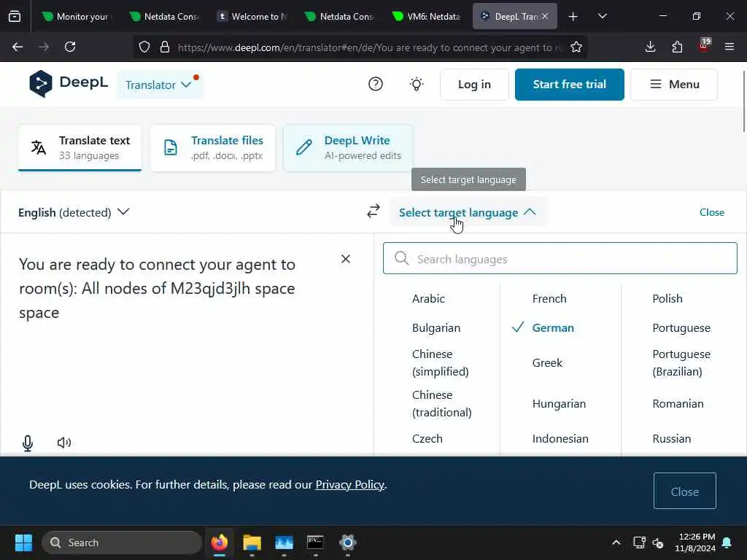Click the browser address bar URL
Viewport: 747px width, 560px height.
(x=369, y=47)
